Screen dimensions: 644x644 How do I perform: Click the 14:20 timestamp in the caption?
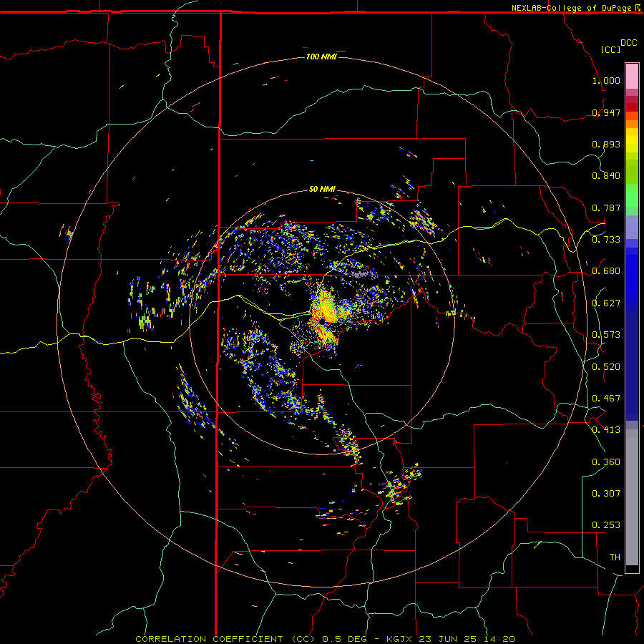[499, 639]
